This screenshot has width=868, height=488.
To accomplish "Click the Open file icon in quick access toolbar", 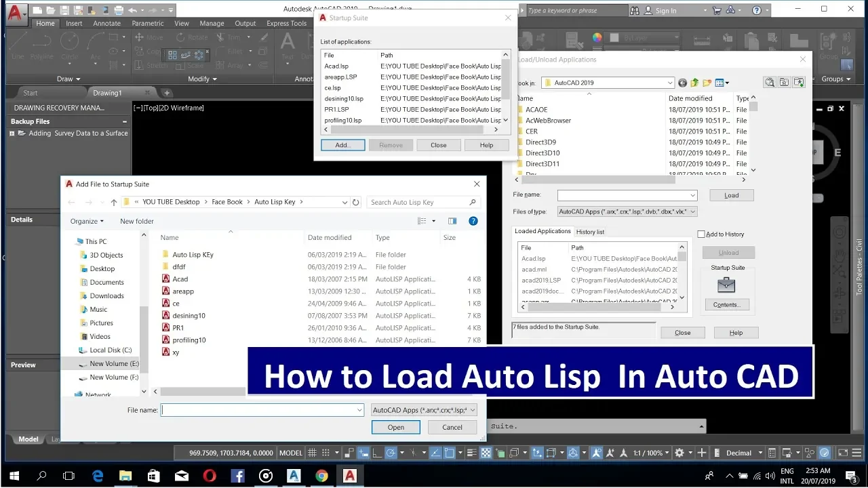I will click(x=51, y=10).
